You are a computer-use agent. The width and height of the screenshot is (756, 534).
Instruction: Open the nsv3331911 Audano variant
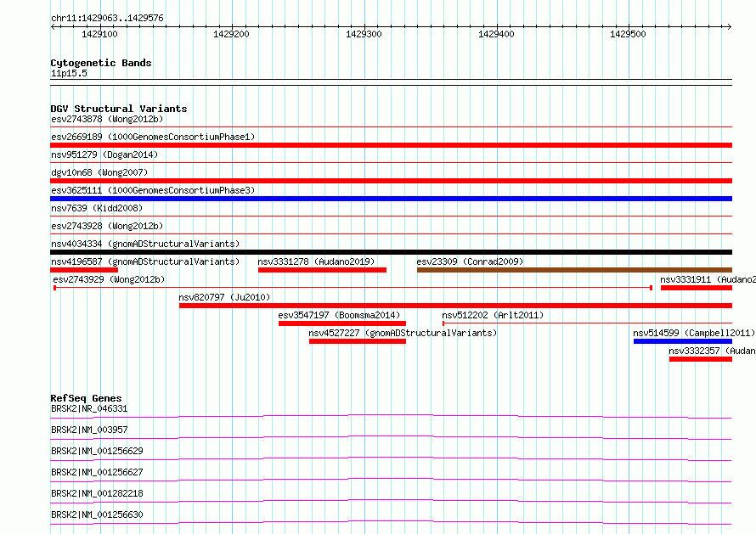(x=708, y=279)
